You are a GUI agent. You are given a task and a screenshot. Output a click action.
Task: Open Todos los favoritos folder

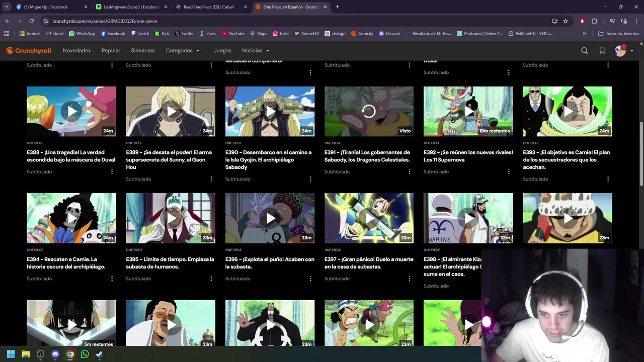pos(618,34)
